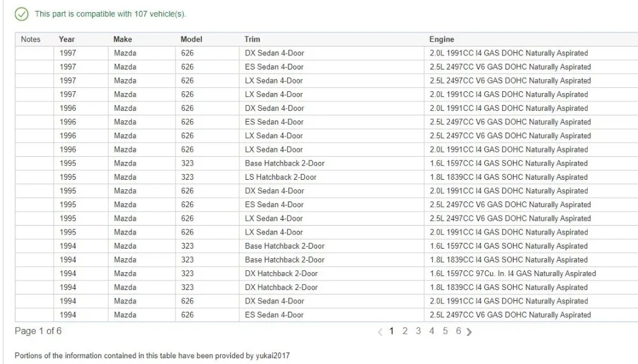The image size is (638, 364).
Task: Click 'Page 1 of 6' text
Action: point(38,331)
